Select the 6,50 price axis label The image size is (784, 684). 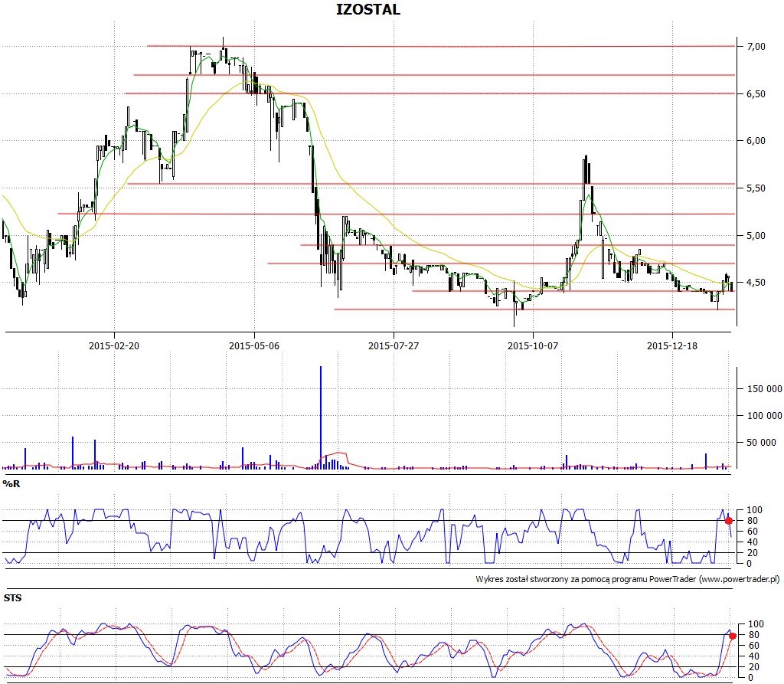[756, 94]
